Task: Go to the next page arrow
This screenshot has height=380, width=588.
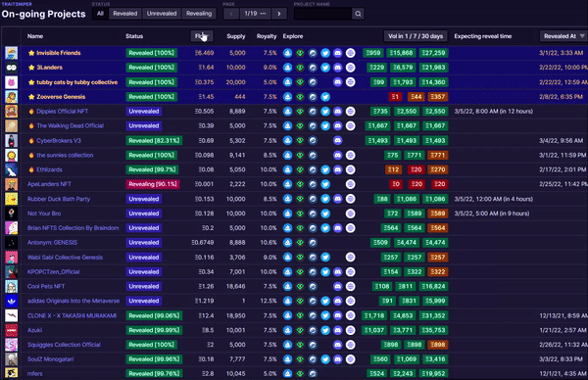Action: pyautogui.click(x=279, y=14)
